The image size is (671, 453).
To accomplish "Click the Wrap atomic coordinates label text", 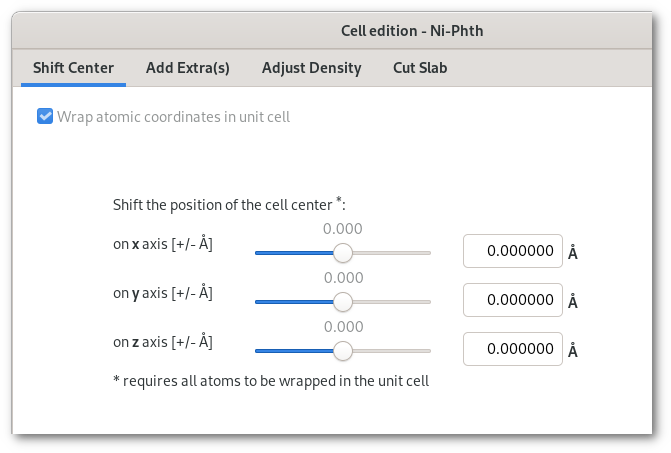I will (x=173, y=117).
